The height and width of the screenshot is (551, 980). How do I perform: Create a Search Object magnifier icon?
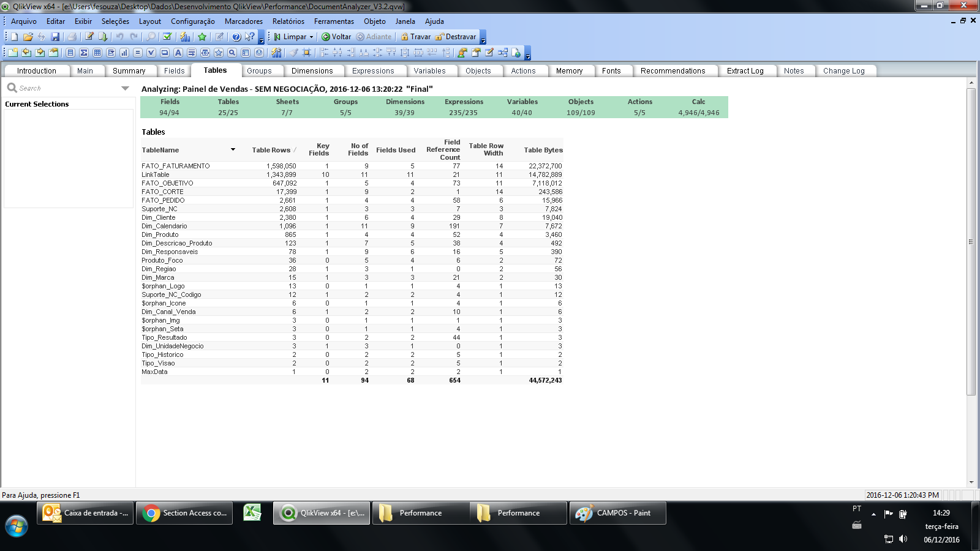click(x=232, y=53)
